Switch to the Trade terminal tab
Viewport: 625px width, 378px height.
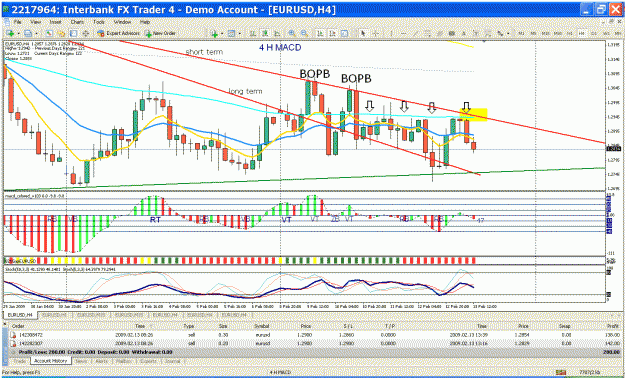(20, 361)
